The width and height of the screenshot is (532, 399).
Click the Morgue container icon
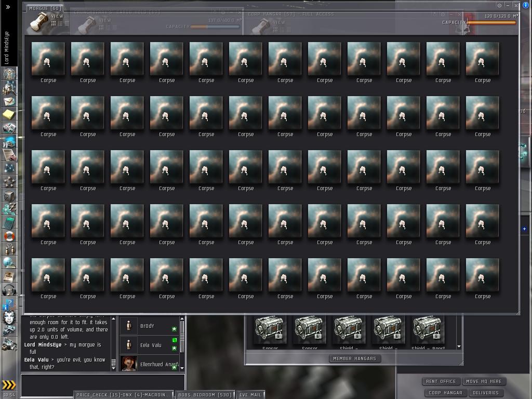pos(38,22)
